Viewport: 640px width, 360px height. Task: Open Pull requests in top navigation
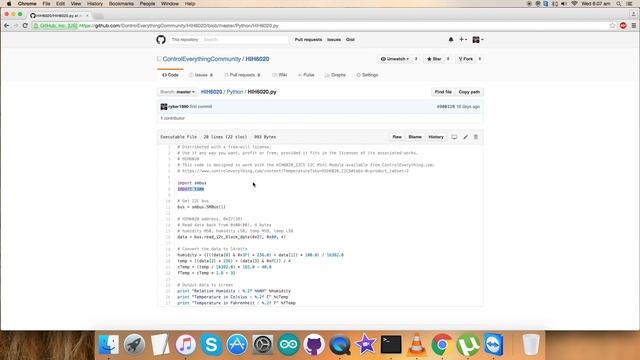[308, 40]
